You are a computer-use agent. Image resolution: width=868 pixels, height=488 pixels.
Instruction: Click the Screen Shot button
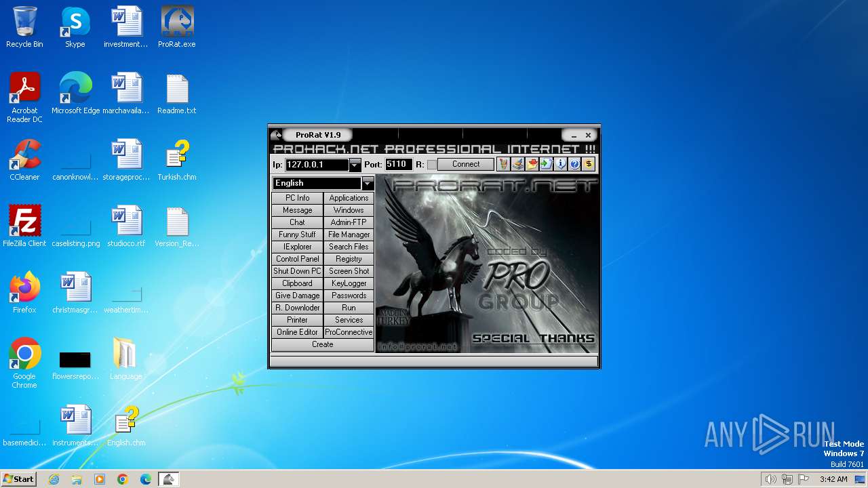click(x=349, y=271)
